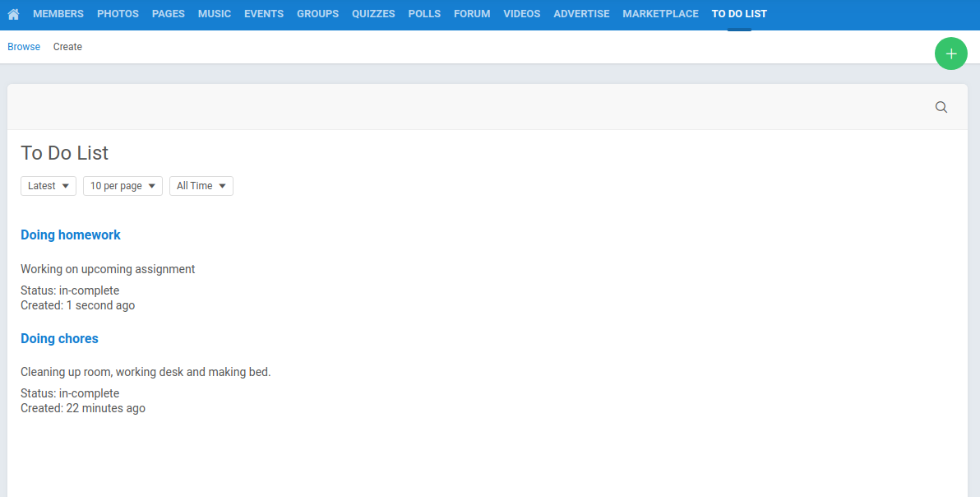
Task: Go to Marketplace
Action: coord(661,14)
